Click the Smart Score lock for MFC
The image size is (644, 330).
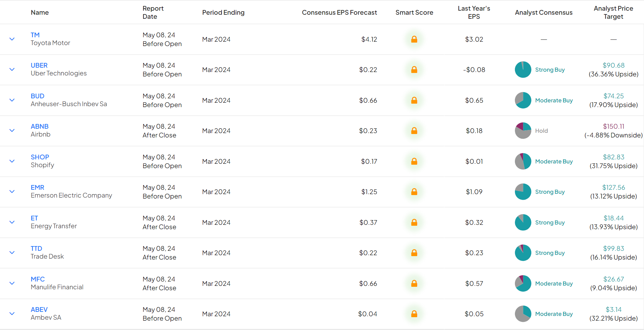tap(414, 283)
